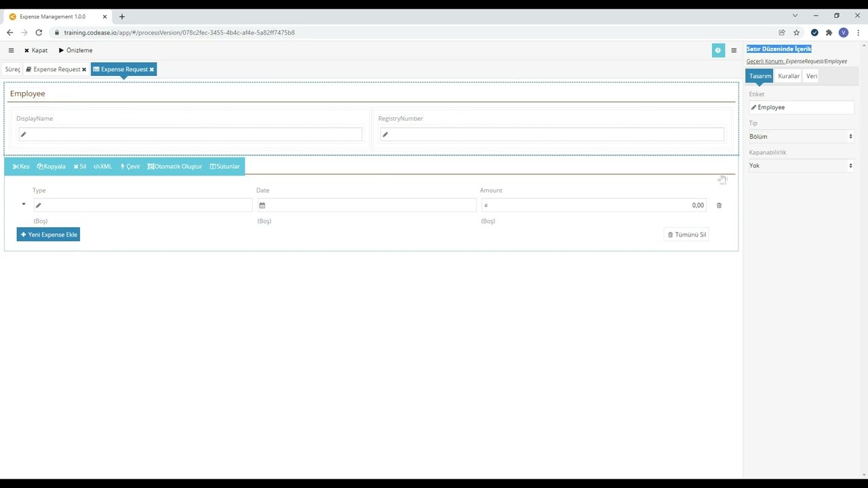Viewport: 868px width, 488px height.
Task: Open the Chrome three-dot menu
Action: click(859, 33)
